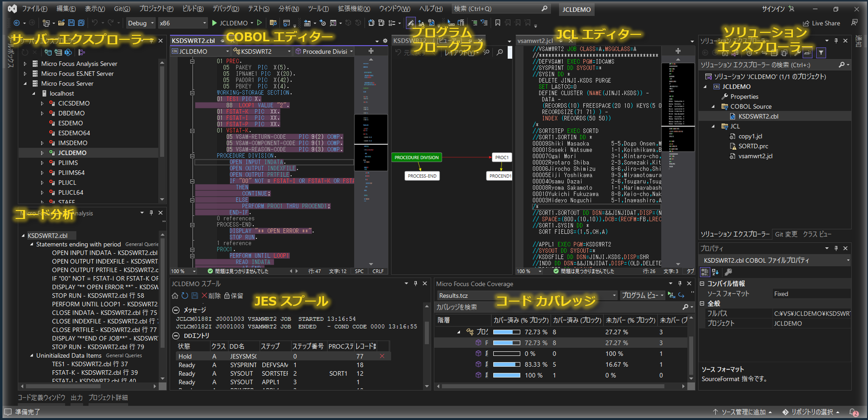Start JCLDEMO with the green play icon

(215, 23)
